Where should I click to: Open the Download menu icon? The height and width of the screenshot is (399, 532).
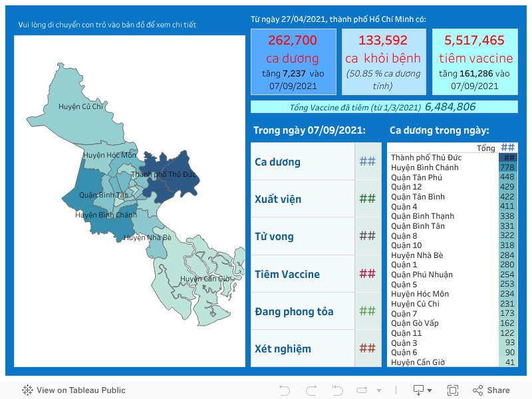[422, 390]
